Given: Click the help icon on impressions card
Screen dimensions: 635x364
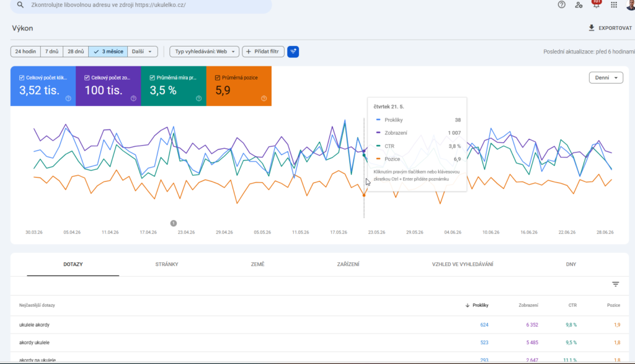Looking at the screenshot, I should pyautogui.click(x=133, y=99).
